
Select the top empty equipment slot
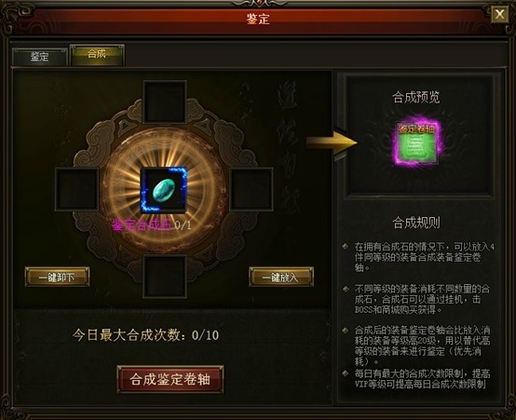[x=165, y=102]
